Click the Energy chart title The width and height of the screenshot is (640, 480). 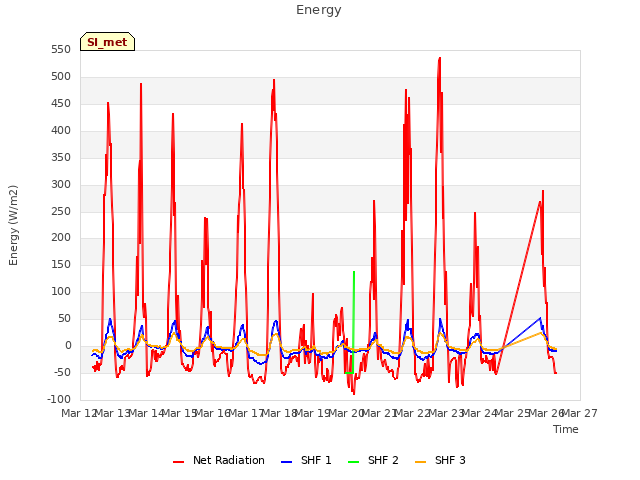tap(318, 10)
